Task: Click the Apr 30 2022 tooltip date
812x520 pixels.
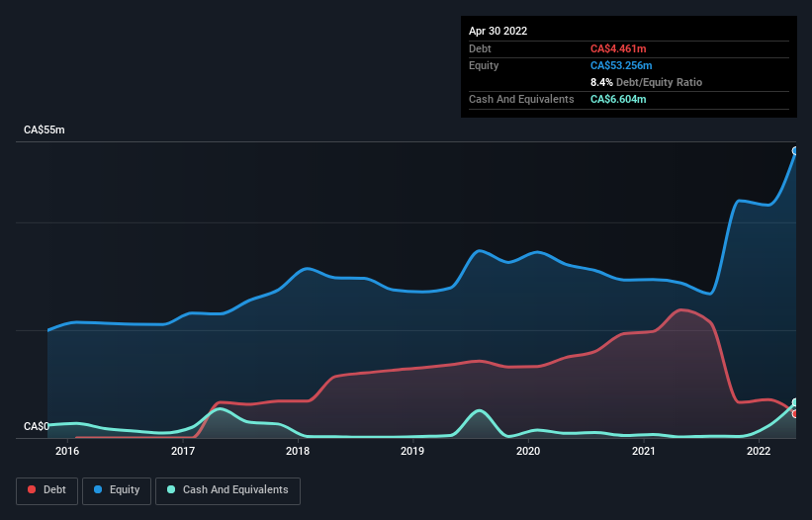Action: pos(497,31)
